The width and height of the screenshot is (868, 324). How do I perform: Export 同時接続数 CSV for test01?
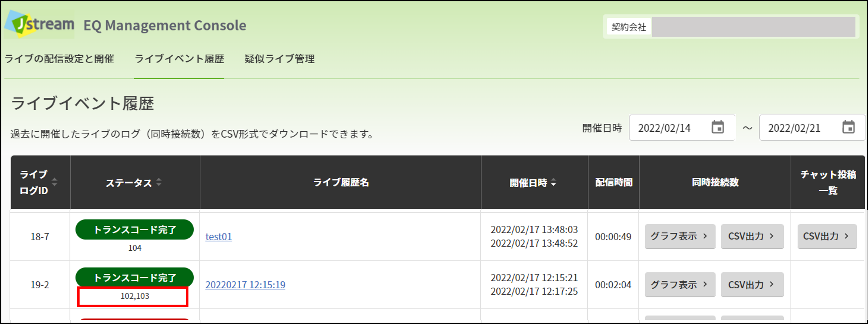coord(752,236)
